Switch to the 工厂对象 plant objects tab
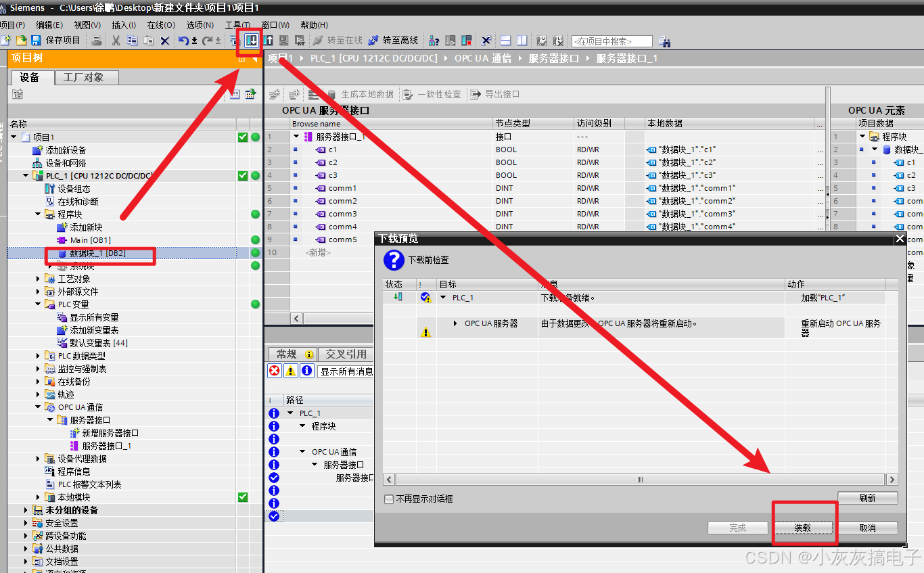This screenshot has height=573, width=924. pyautogui.click(x=87, y=78)
